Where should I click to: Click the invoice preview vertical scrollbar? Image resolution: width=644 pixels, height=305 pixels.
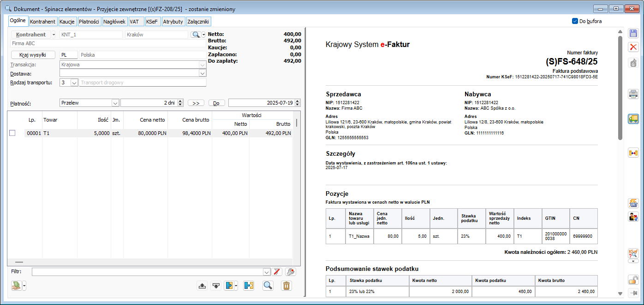(620, 87)
